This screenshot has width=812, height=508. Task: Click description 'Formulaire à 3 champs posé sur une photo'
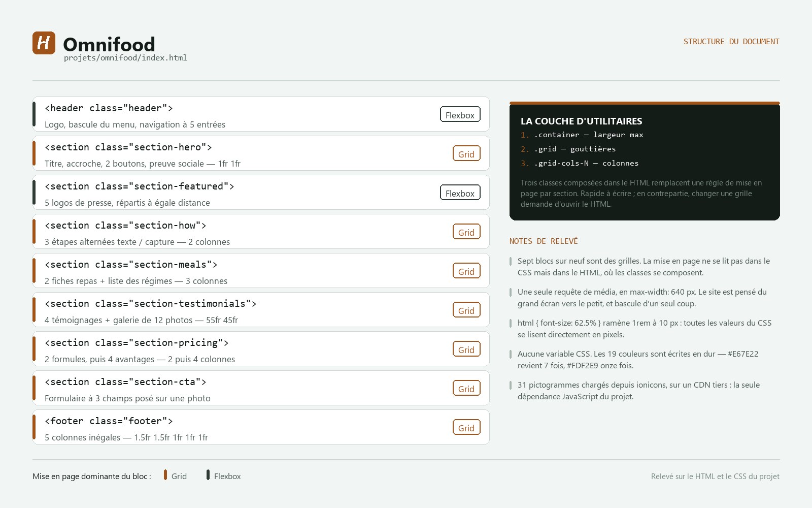pyautogui.click(x=127, y=398)
